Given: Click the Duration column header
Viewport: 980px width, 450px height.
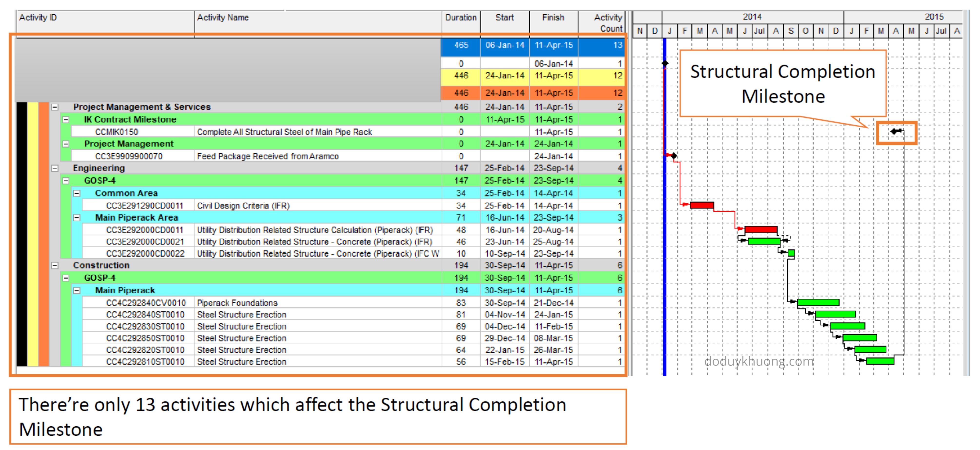Looking at the screenshot, I should [x=461, y=18].
